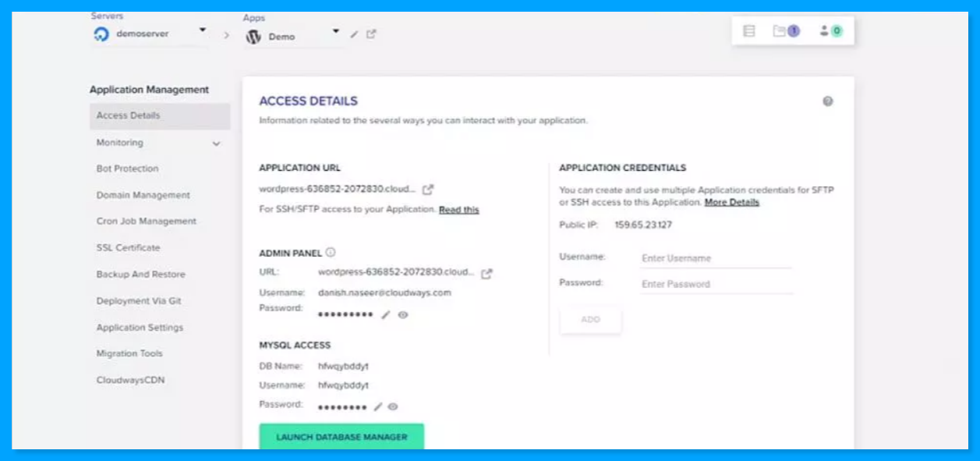This screenshot has width=980, height=461.
Task: Open the Application URL in new tab
Action: [428, 188]
